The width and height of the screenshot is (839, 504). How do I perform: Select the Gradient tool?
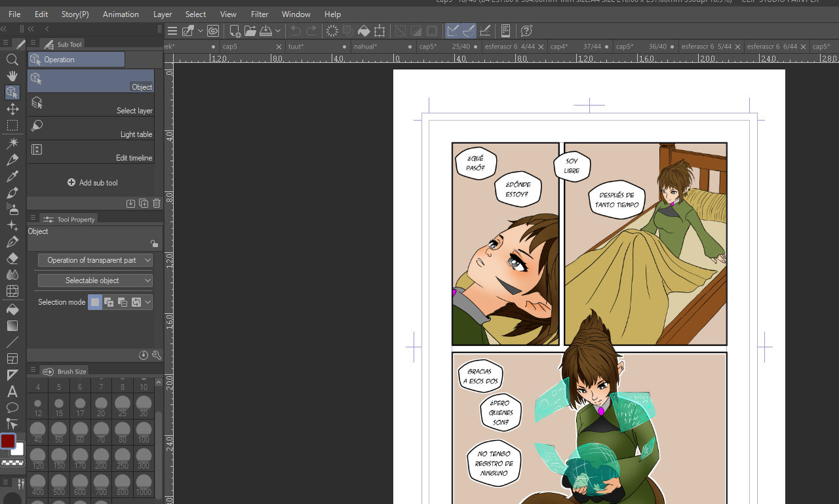click(12, 326)
